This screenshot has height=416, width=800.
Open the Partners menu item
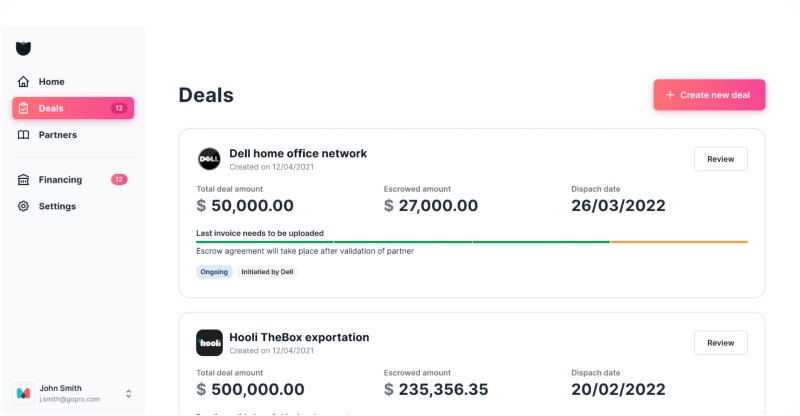pos(57,135)
